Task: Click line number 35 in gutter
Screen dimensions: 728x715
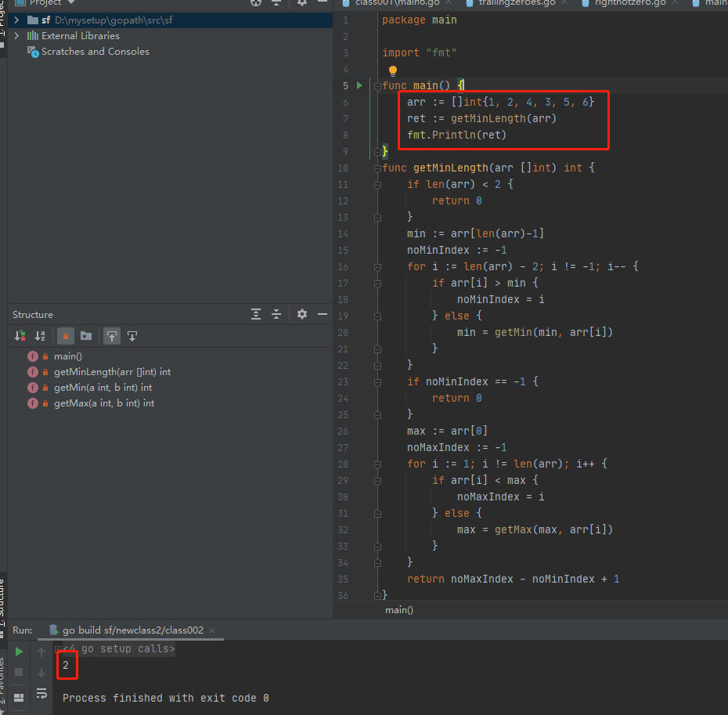Action: (x=343, y=580)
